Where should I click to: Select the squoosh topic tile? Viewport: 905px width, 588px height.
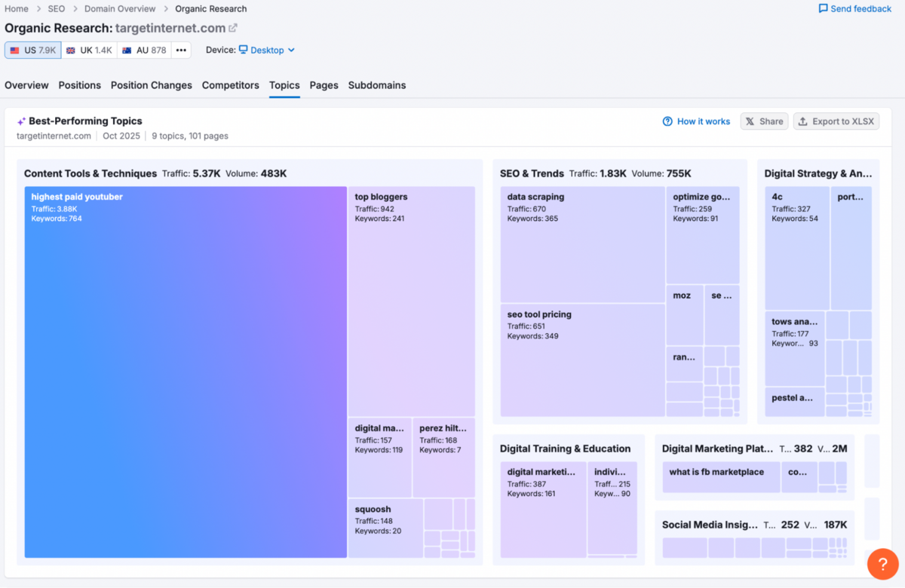(385, 528)
